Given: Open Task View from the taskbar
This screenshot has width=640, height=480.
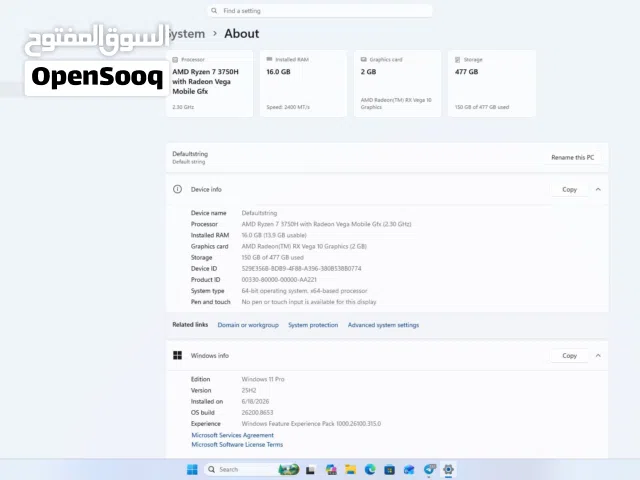Looking at the screenshot, I should coord(310,470).
